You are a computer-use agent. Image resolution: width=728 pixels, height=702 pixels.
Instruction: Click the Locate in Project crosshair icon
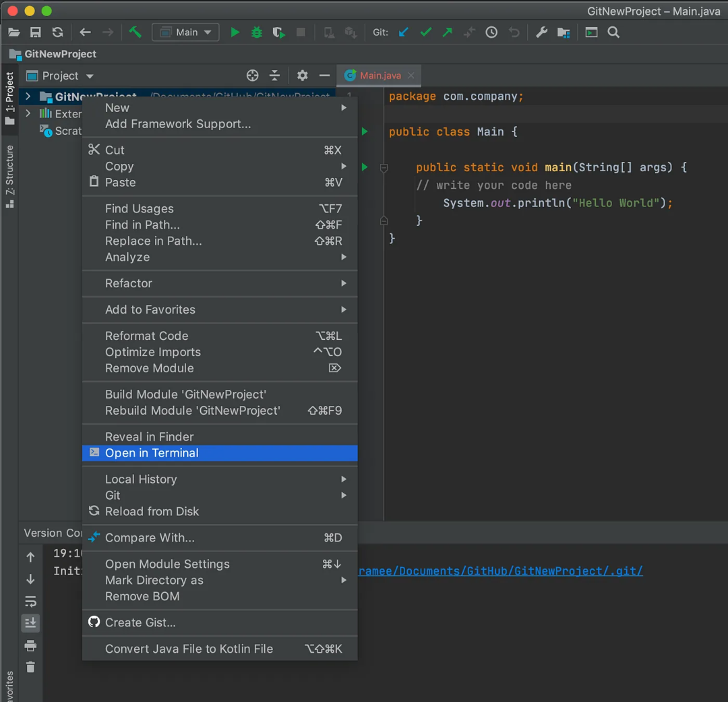(253, 76)
